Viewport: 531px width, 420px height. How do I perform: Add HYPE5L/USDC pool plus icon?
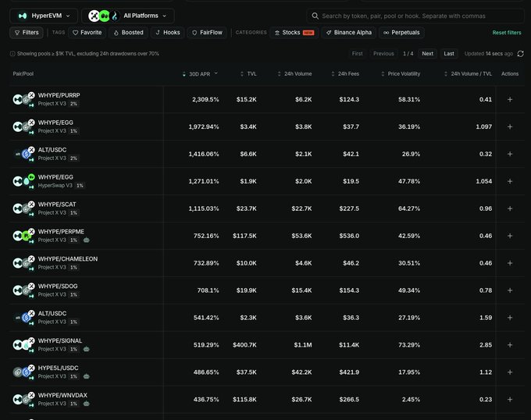pos(510,372)
